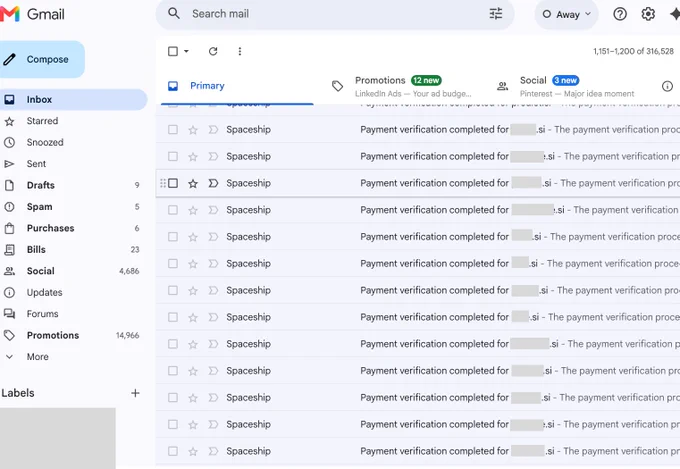Switch to the Updates tab info icon
Screen dimensions: 680x469
tap(667, 86)
